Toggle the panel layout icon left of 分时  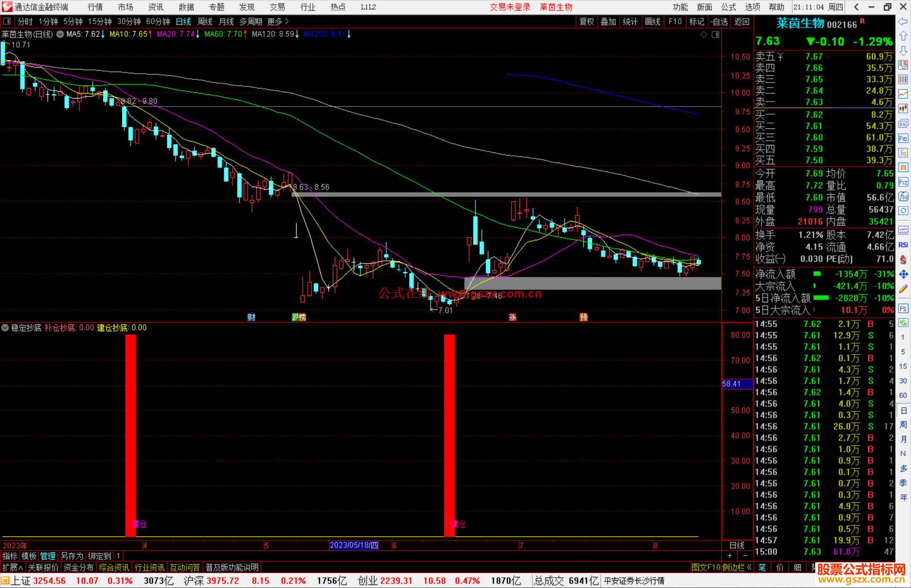click(x=7, y=21)
